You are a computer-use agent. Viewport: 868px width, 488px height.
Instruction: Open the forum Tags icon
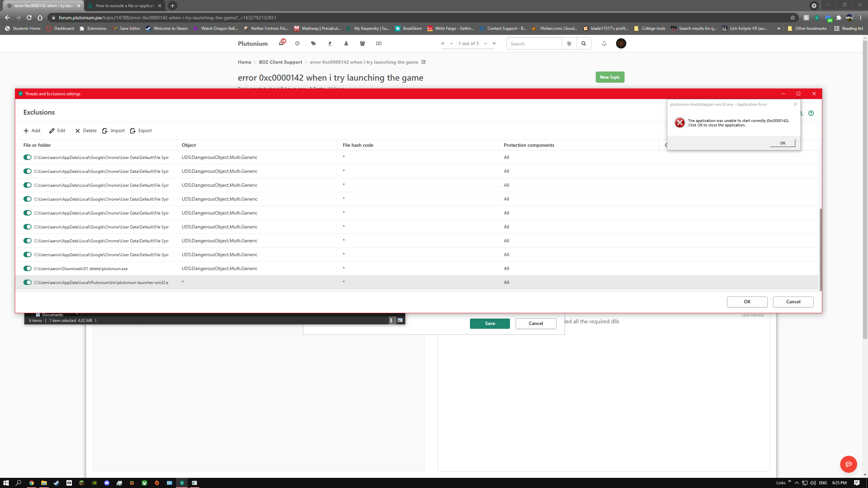coord(313,43)
